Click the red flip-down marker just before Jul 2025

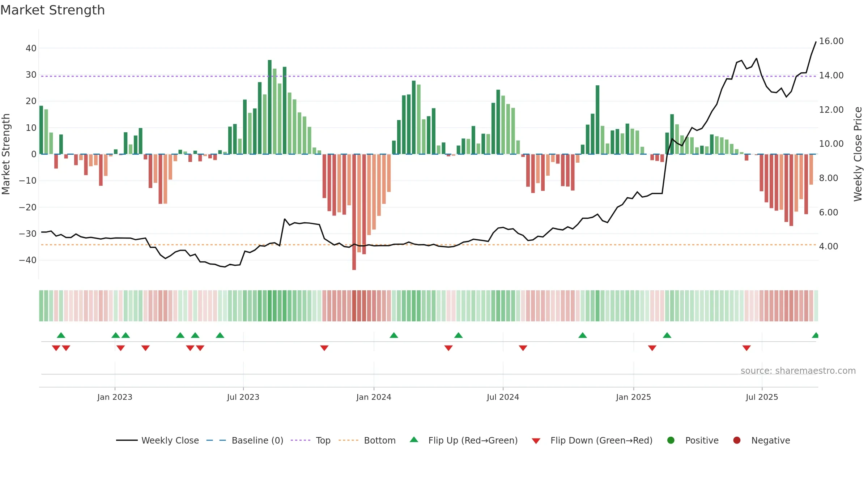coord(746,348)
